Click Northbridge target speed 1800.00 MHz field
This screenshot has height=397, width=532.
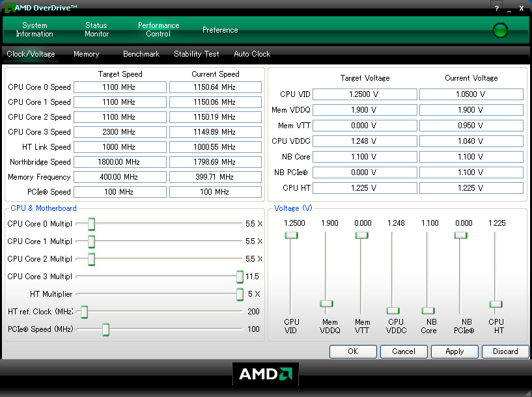(x=120, y=161)
